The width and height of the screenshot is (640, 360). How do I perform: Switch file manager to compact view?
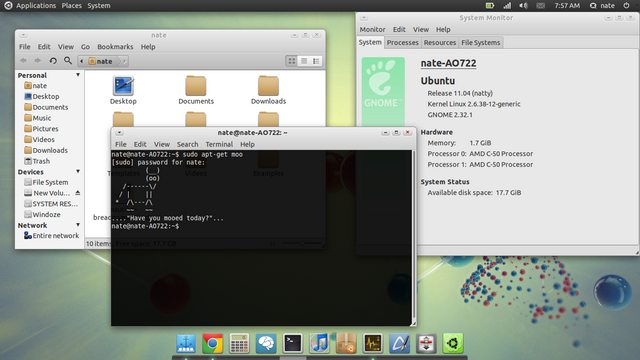316,61
